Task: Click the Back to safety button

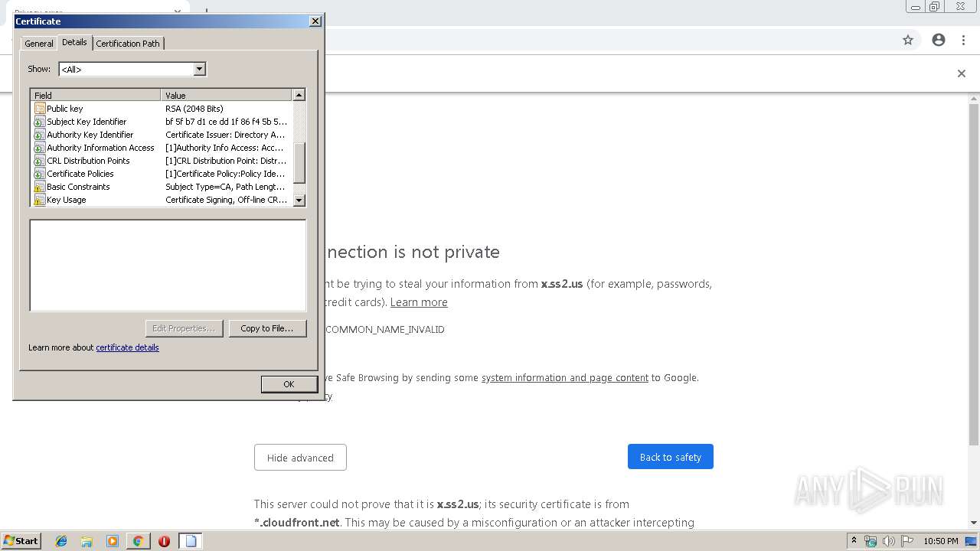Action: pos(671,457)
